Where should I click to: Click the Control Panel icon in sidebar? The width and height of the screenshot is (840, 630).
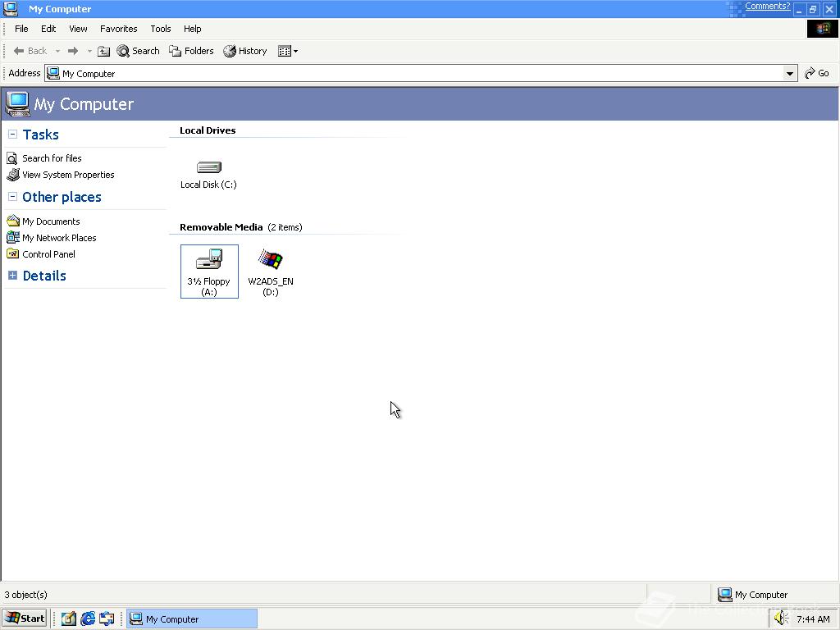click(13, 254)
